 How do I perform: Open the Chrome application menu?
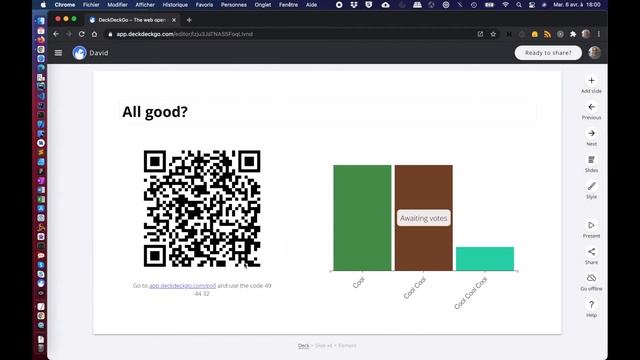tap(65, 5)
